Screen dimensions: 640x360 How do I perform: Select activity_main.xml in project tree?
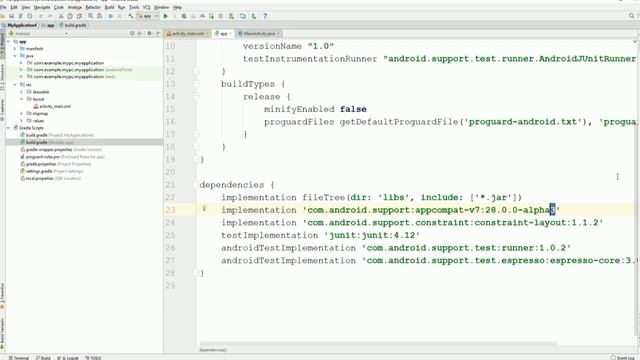(52, 107)
